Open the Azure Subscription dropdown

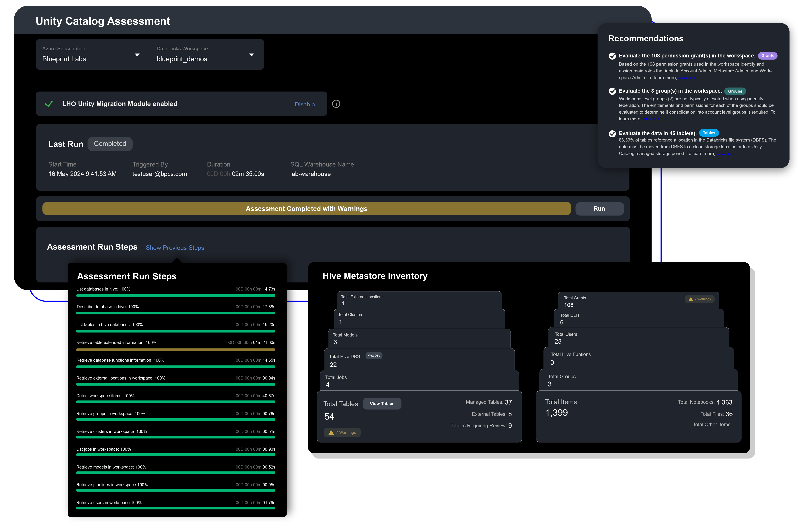click(x=93, y=55)
